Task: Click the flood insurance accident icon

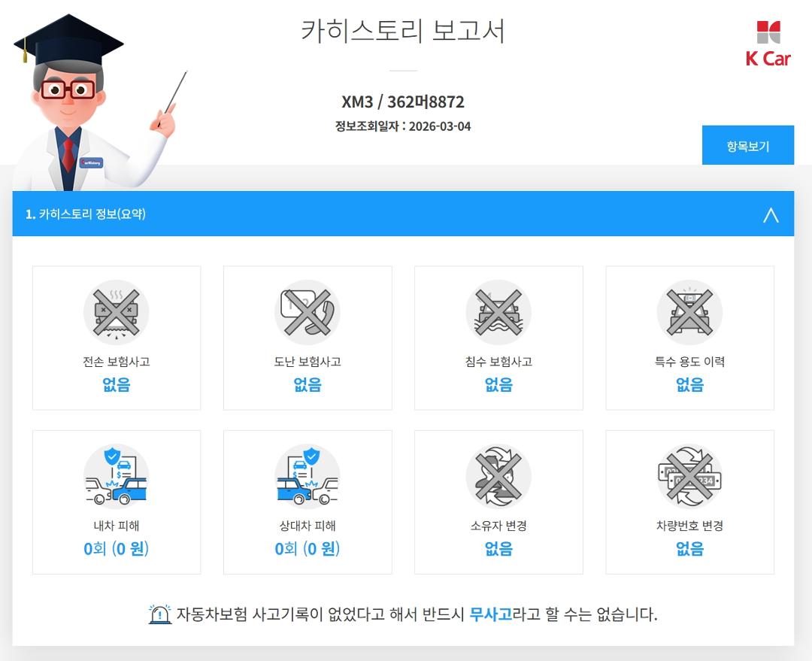Action: (498, 312)
